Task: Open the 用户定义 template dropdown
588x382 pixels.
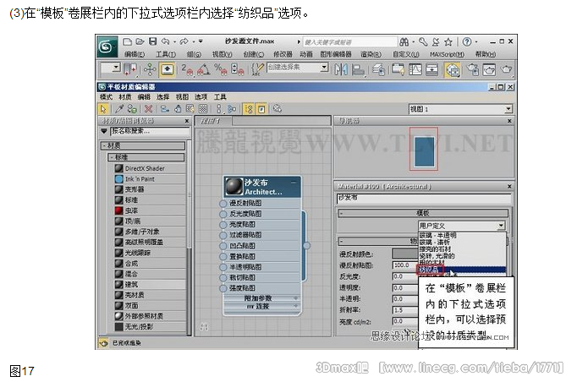Action: pos(501,226)
